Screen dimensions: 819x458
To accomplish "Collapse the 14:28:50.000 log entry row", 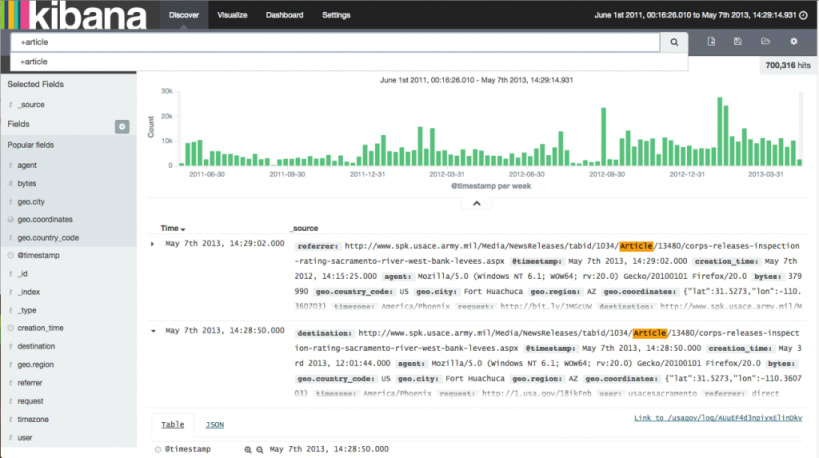I will click(153, 331).
